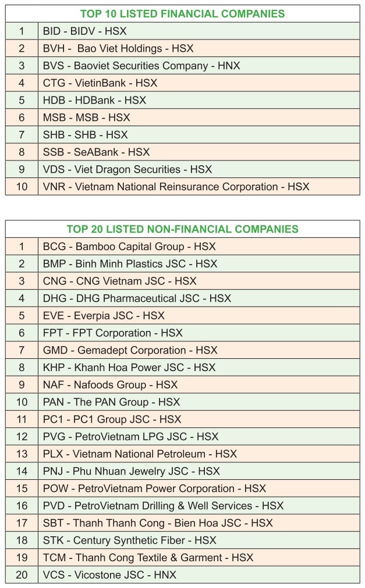Select the BID - BIDV - HSX row
The width and height of the screenshot is (365, 588).
(84, 31)
